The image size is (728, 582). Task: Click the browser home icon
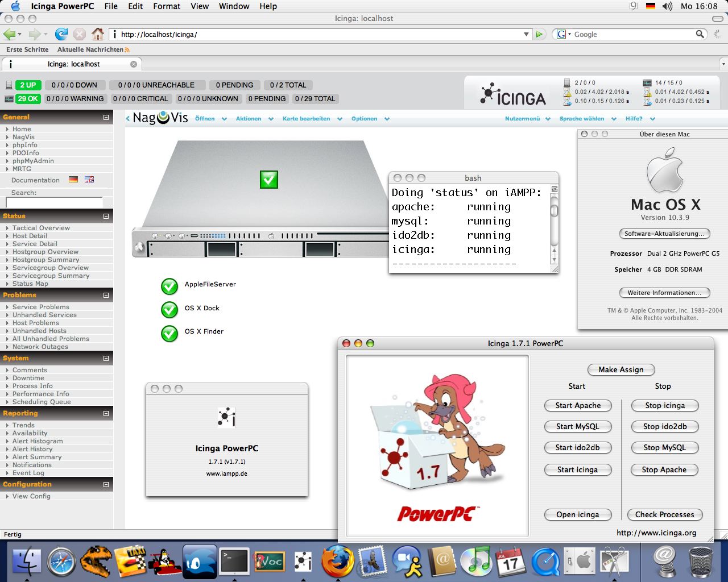click(x=98, y=34)
